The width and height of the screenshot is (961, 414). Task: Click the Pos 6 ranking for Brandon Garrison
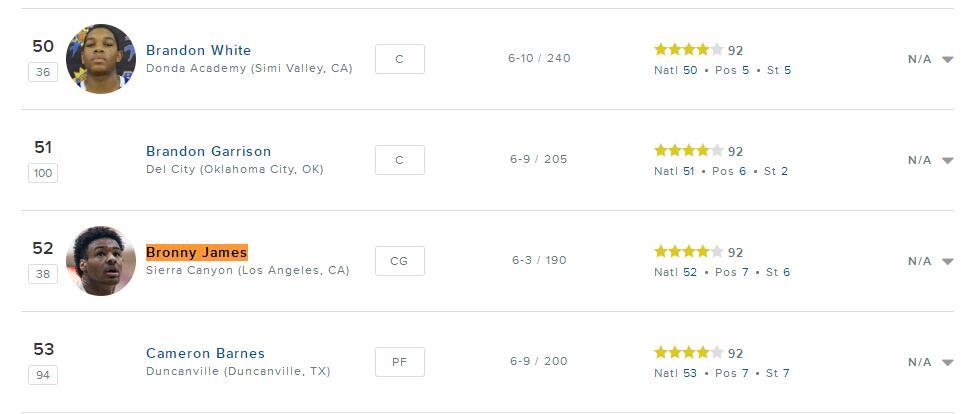[x=729, y=172]
